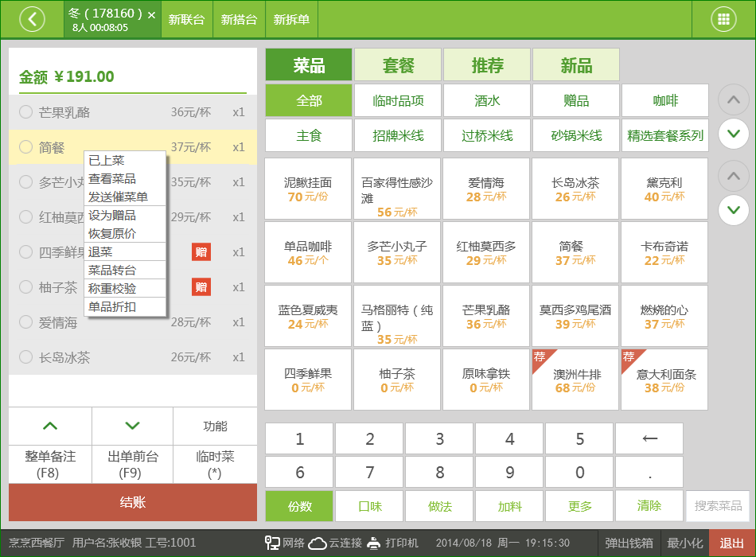Click the 新拆单 button
The width and height of the screenshot is (756, 557).
click(x=291, y=19)
